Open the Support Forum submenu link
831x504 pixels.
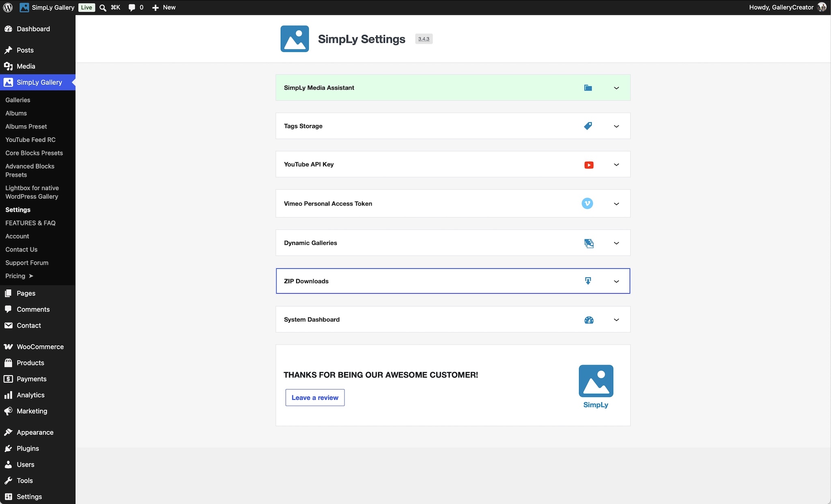(27, 263)
